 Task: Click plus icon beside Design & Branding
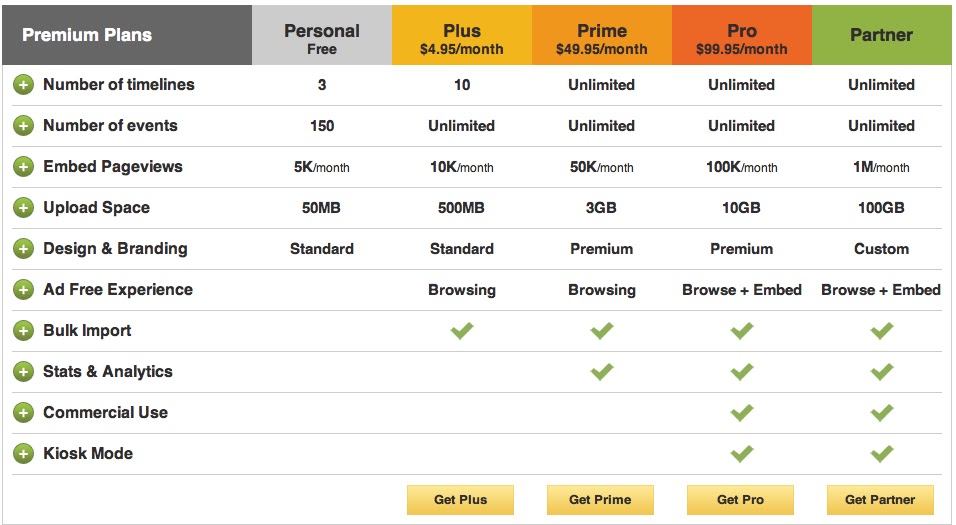tap(23, 249)
